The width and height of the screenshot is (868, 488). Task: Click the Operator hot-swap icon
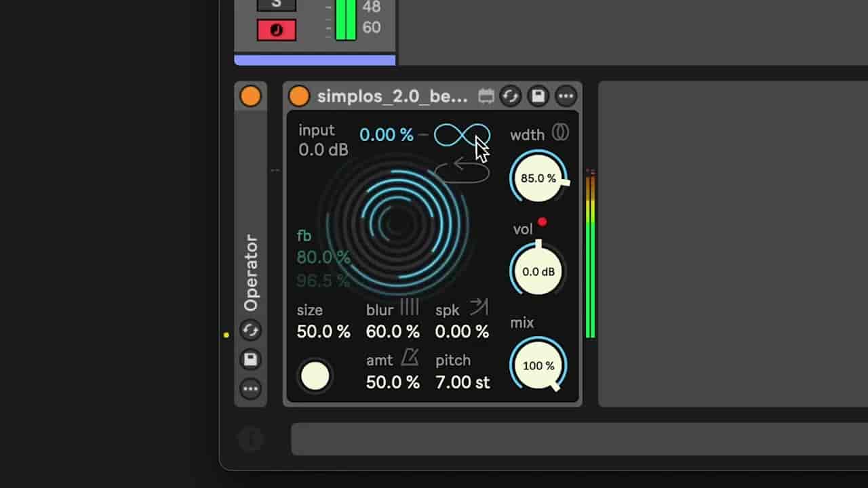click(250, 331)
